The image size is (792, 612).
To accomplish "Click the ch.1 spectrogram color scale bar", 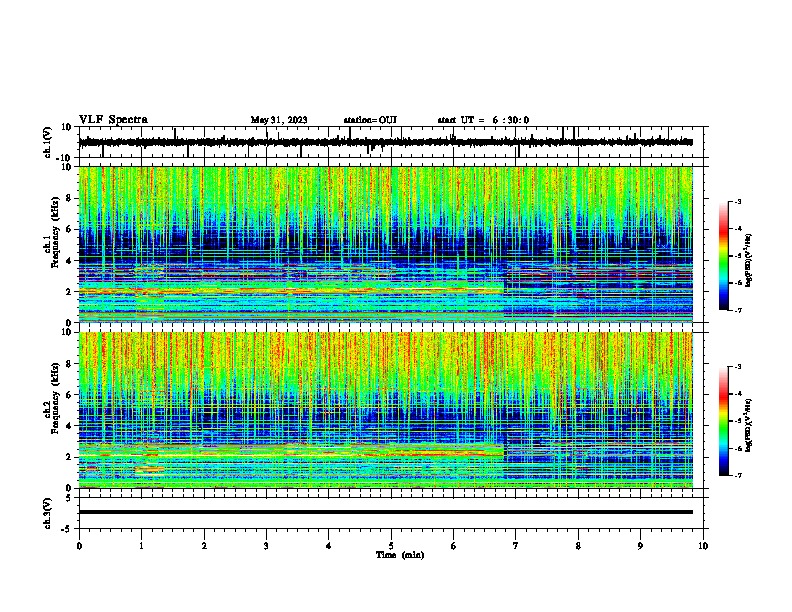I will pyautogui.click(x=724, y=256).
